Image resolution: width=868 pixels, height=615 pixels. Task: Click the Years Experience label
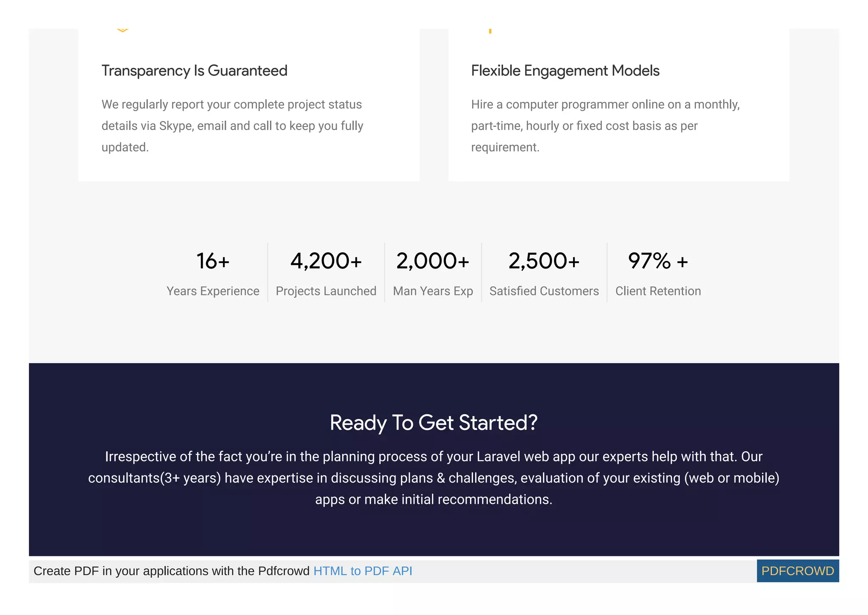point(213,291)
